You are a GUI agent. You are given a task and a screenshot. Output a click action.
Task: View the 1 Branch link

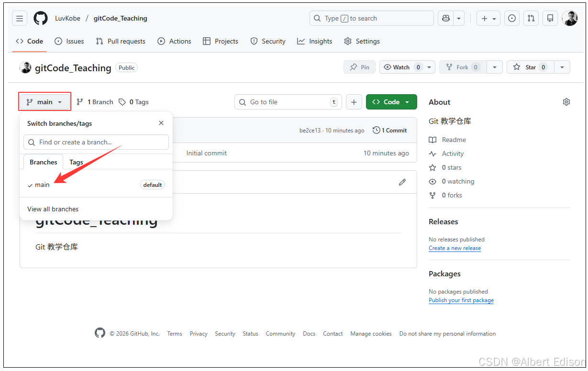click(95, 102)
